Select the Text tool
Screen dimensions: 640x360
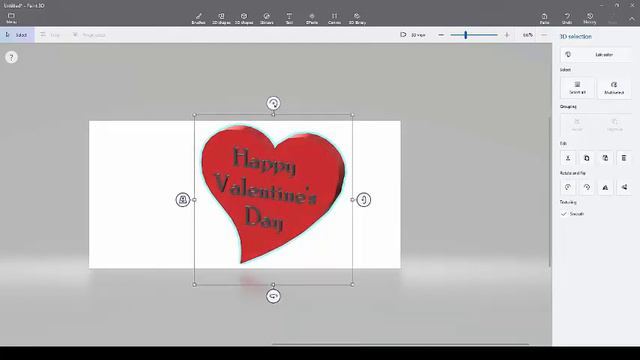click(x=289, y=18)
